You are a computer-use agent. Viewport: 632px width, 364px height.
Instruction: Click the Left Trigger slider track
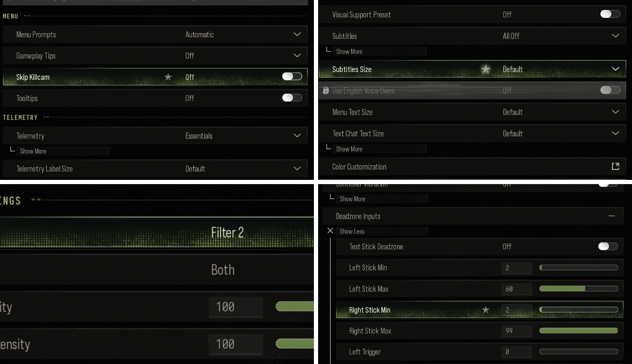click(x=579, y=352)
